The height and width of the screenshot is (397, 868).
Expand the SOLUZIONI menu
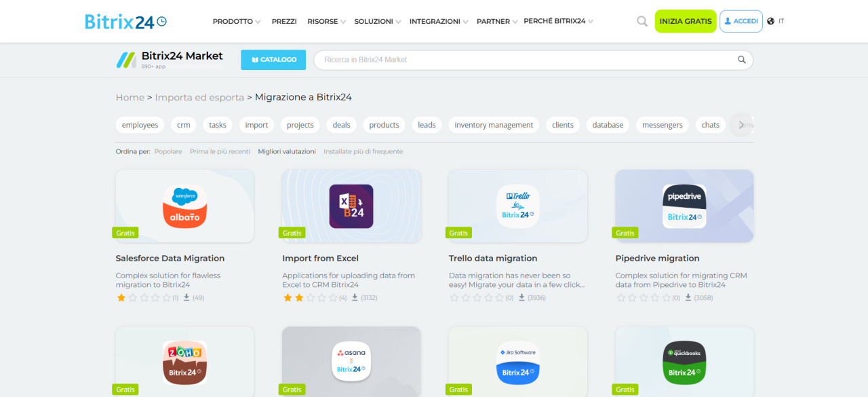coord(377,22)
